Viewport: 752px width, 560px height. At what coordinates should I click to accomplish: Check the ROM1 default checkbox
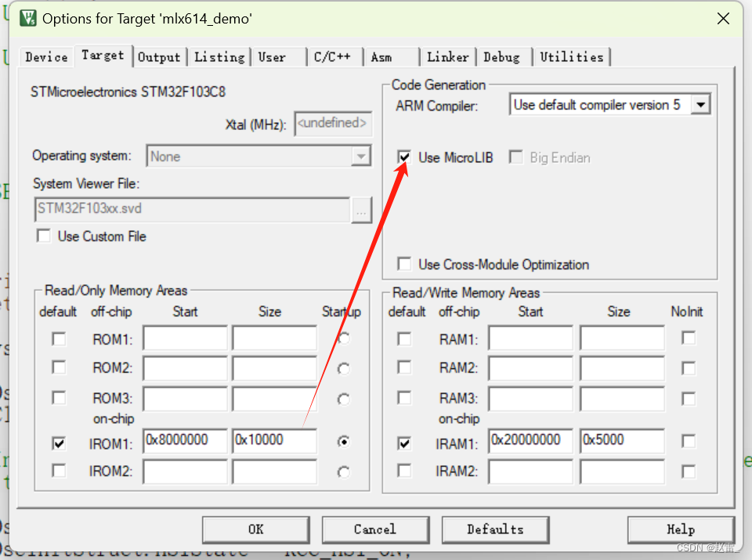click(58, 338)
